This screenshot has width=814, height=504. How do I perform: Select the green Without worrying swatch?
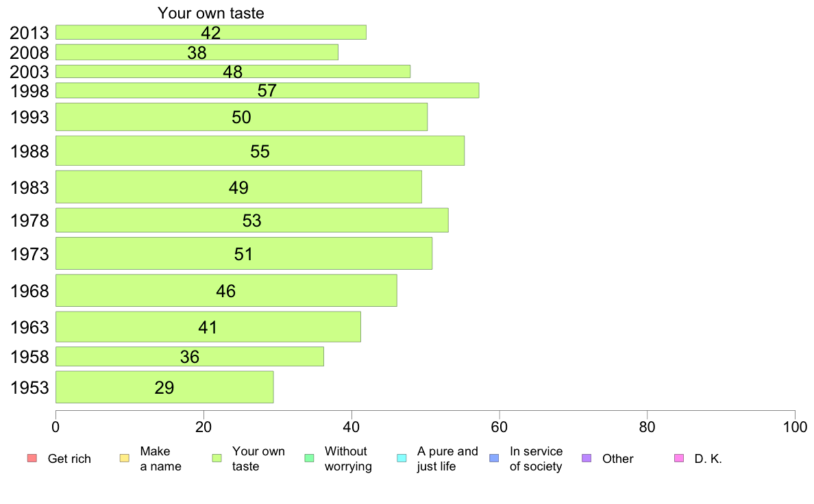(310, 458)
